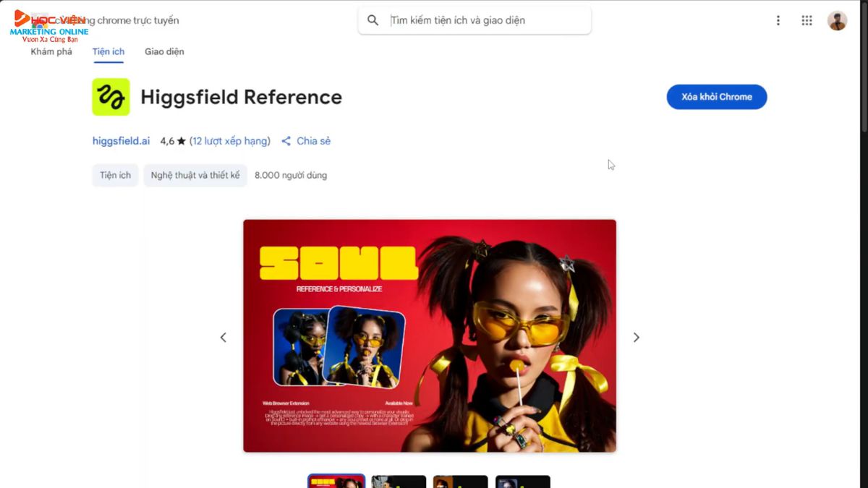
Task: Show the previous screenshot with left arrow
Action: pos(223,337)
